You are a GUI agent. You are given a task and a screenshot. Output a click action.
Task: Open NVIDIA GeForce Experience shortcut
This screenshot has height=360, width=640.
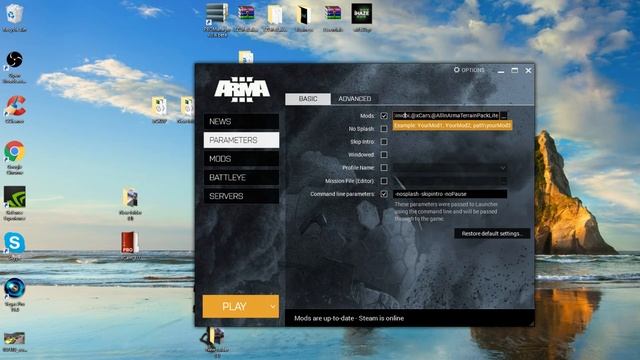(15, 197)
